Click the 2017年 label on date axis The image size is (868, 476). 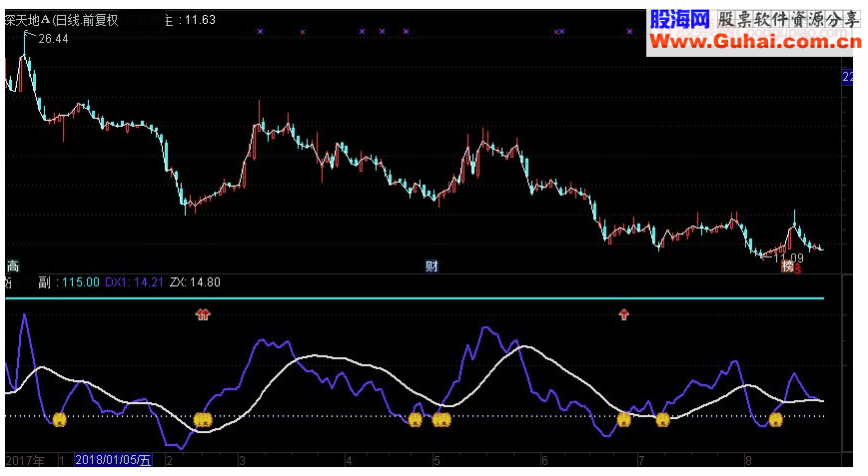tap(25, 460)
